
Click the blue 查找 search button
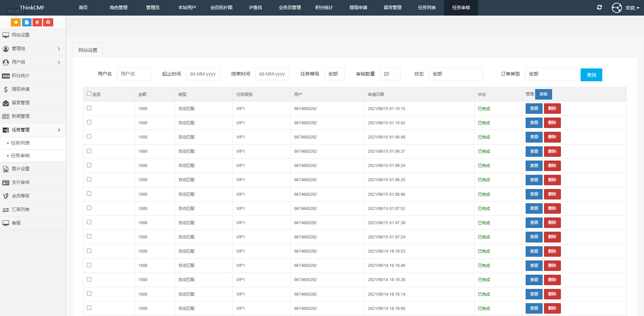coord(591,75)
